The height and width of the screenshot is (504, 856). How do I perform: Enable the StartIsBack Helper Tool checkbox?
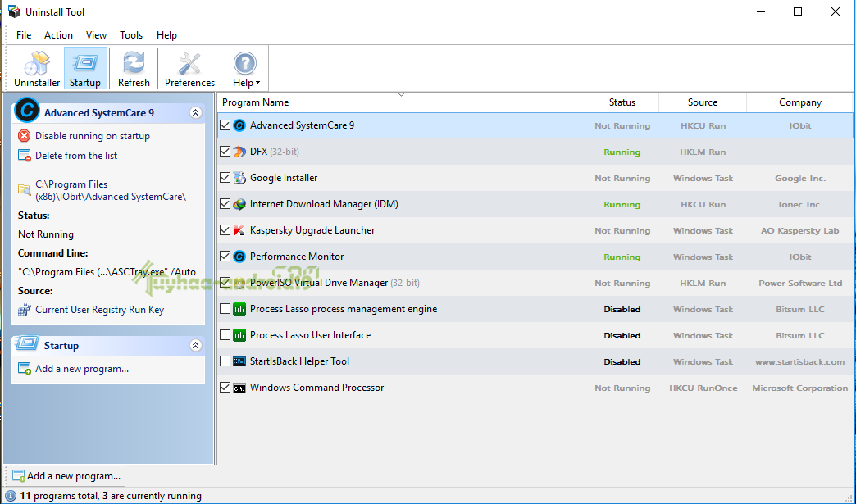[225, 361]
